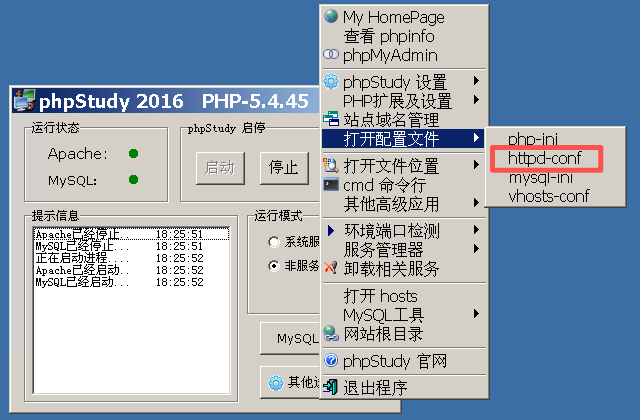Choose 退出程序 to quit
Image resolution: width=640 pixels, height=420 pixels.
point(404,387)
